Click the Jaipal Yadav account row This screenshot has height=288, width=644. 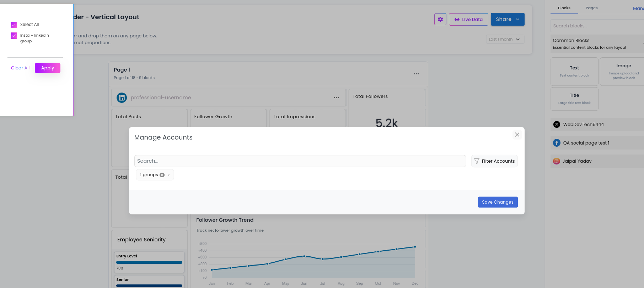(597, 161)
